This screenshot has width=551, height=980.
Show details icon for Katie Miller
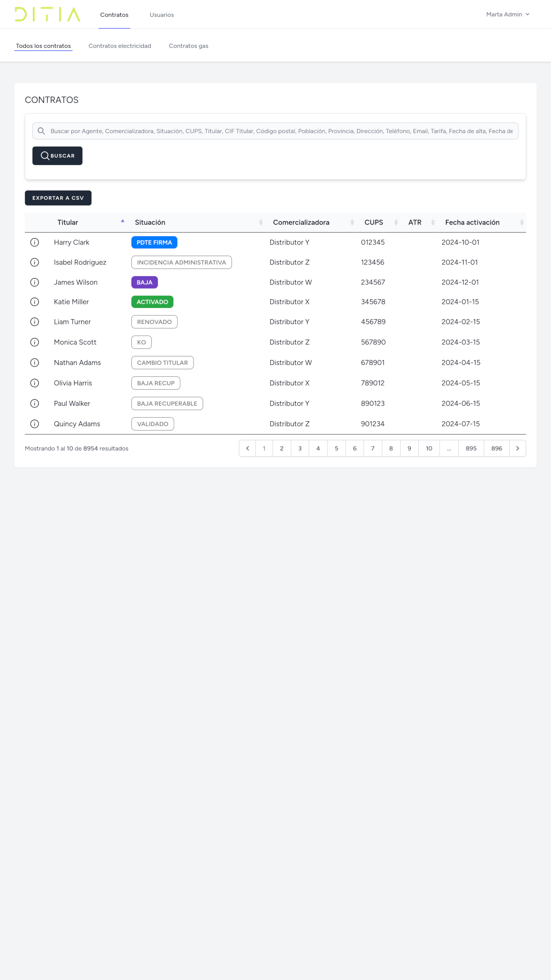pos(35,302)
